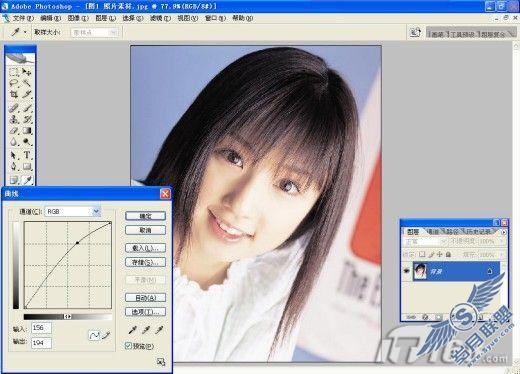Open the layer fill slider arrow
Screen dimensions: 520x374
coord(501,254)
